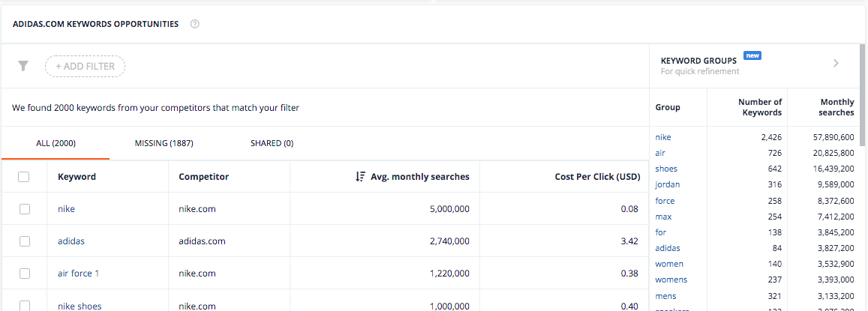Add a new filter
Viewport: 868px width, 311px height.
tap(86, 67)
